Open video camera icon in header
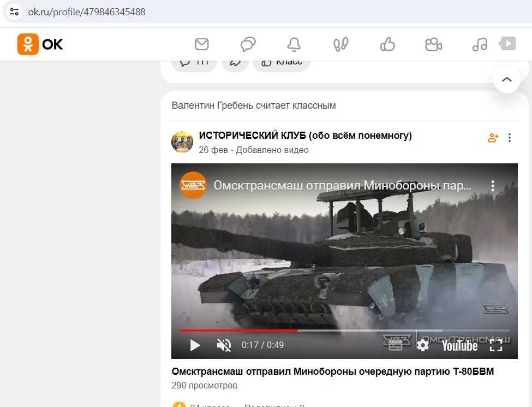Screen dimensions: 532x407 (x=433, y=44)
